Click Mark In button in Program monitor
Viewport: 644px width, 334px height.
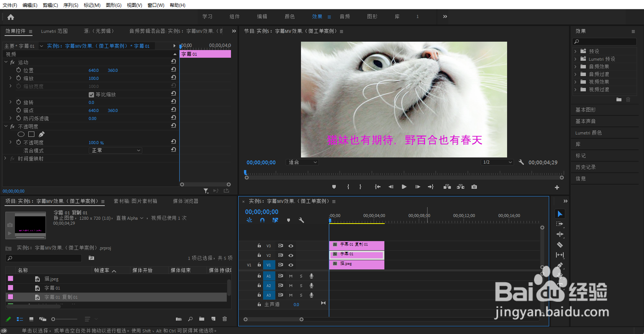pyautogui.click(x=348, y=187)
